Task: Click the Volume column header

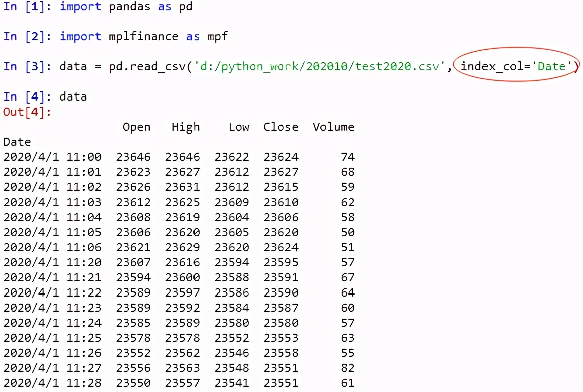Action: pos(333,127)
